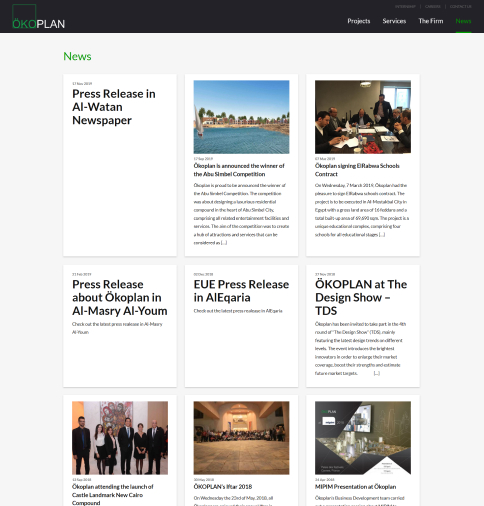Open the Projects menu item
Screen dimensions: 484x506
[359, 21]
